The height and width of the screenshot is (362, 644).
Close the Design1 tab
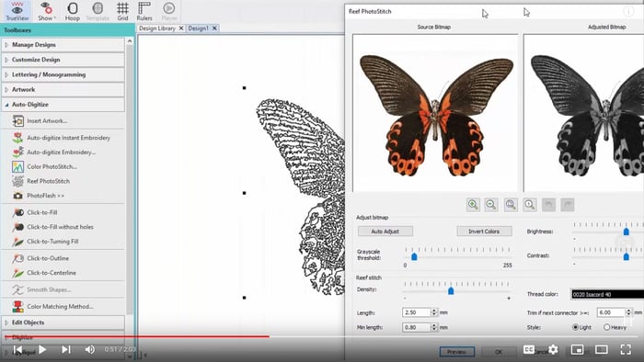pos(214,28)
